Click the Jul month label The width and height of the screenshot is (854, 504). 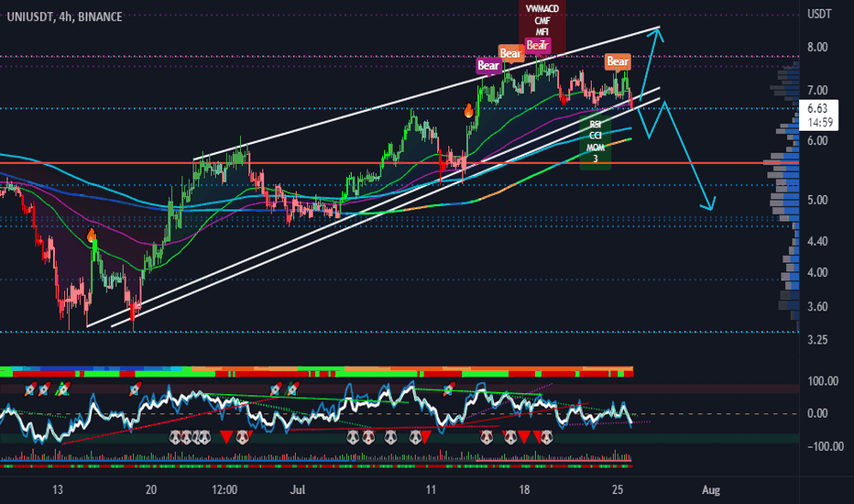(298, 489)
